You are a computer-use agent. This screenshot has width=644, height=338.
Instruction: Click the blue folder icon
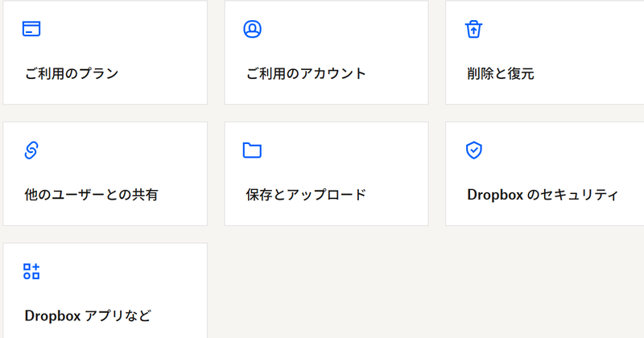[x=253, y=150]
